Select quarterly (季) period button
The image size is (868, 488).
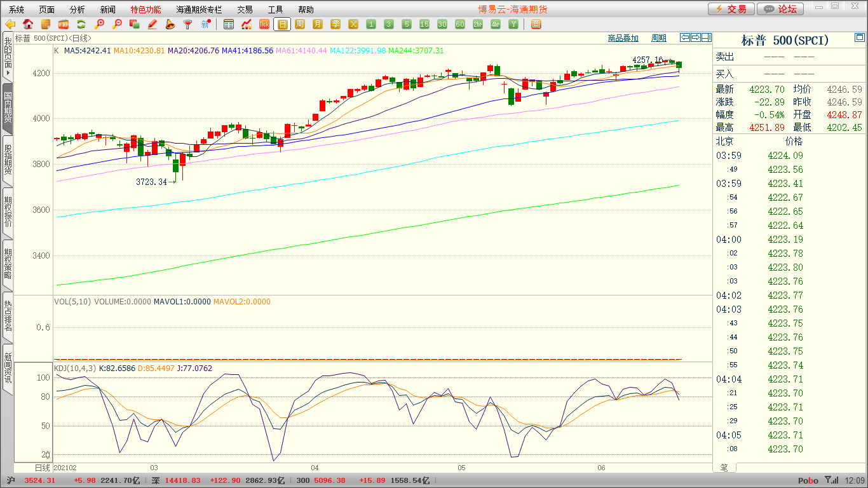[336, 25]
